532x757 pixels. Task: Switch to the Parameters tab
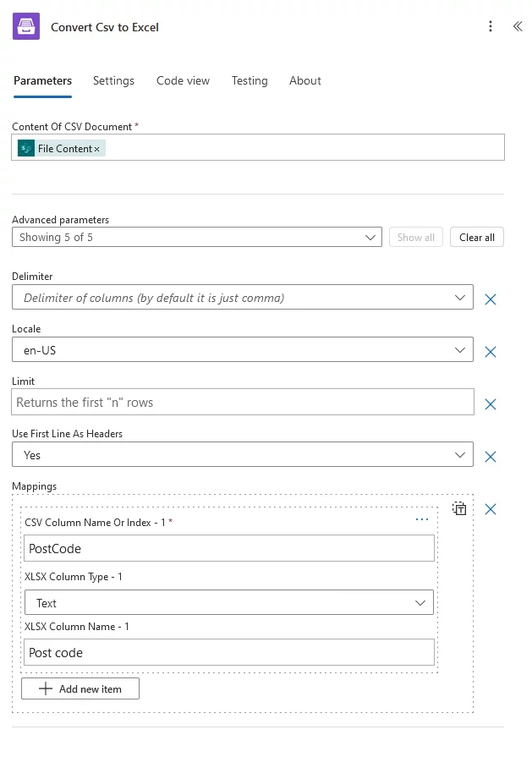pyautogui.click(x=42, y=80)
